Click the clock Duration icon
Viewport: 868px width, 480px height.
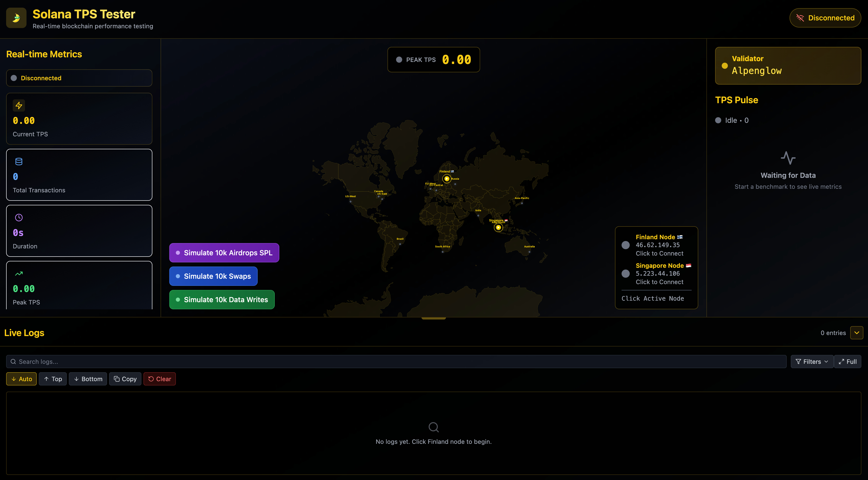pyautogui.click(x=19, y=218)
